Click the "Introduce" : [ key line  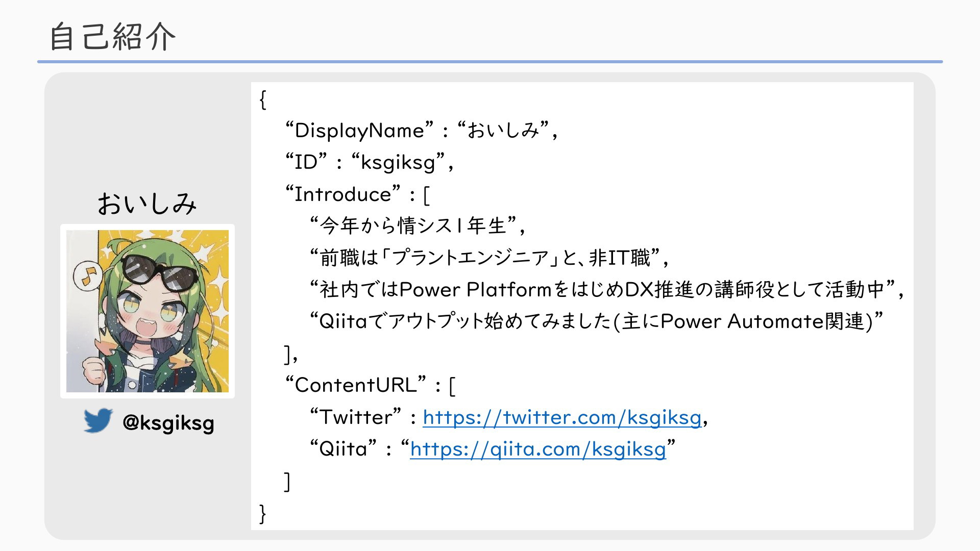[358, 194]
